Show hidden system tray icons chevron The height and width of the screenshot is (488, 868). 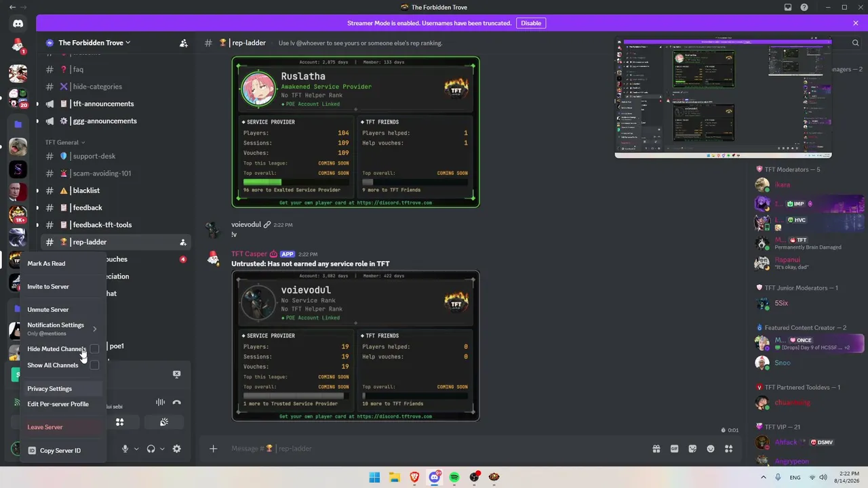764,477
